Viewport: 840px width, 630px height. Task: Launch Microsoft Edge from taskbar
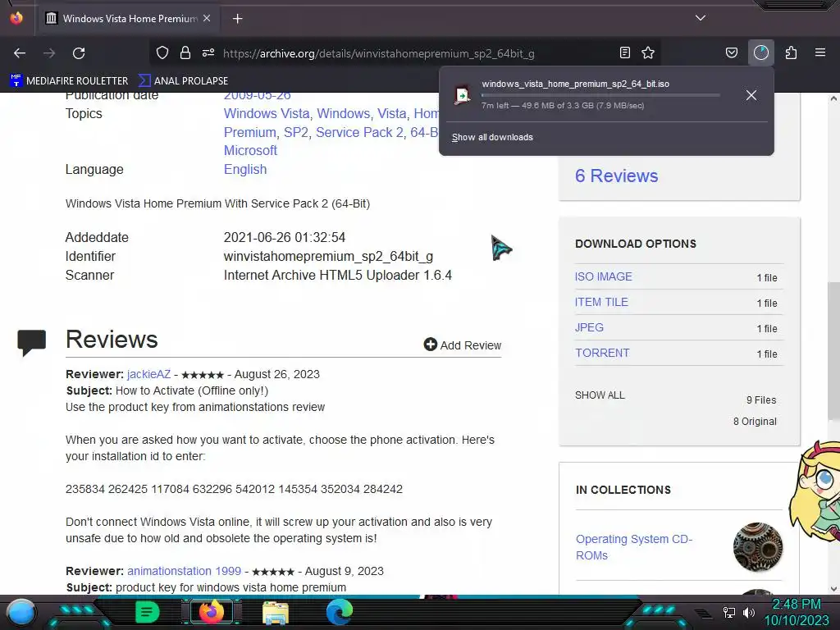tap(340, 612)
